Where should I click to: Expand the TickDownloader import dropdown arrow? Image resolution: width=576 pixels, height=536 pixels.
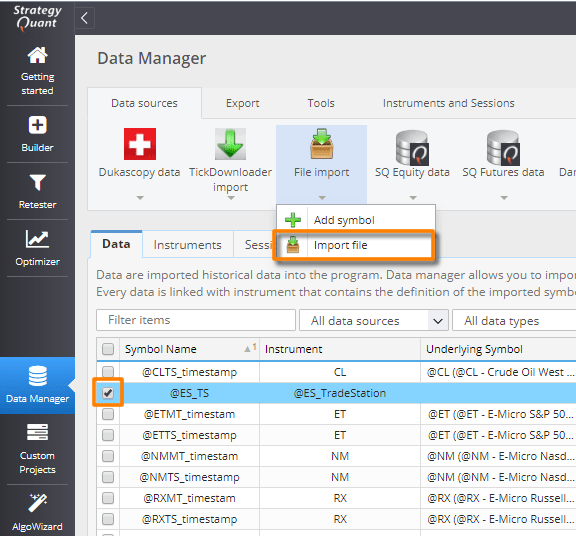tap(231, 198)
